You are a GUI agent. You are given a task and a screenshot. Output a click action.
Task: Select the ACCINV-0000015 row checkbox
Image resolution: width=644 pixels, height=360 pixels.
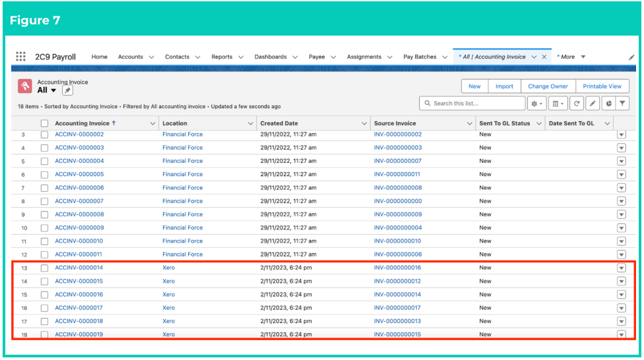pos(44,282)
